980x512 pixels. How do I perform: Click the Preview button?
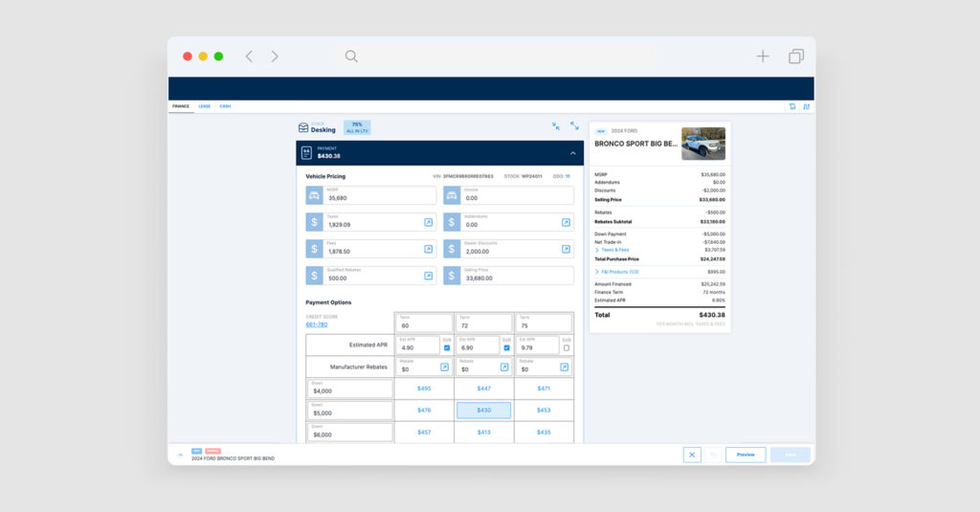tap(745, 455)
